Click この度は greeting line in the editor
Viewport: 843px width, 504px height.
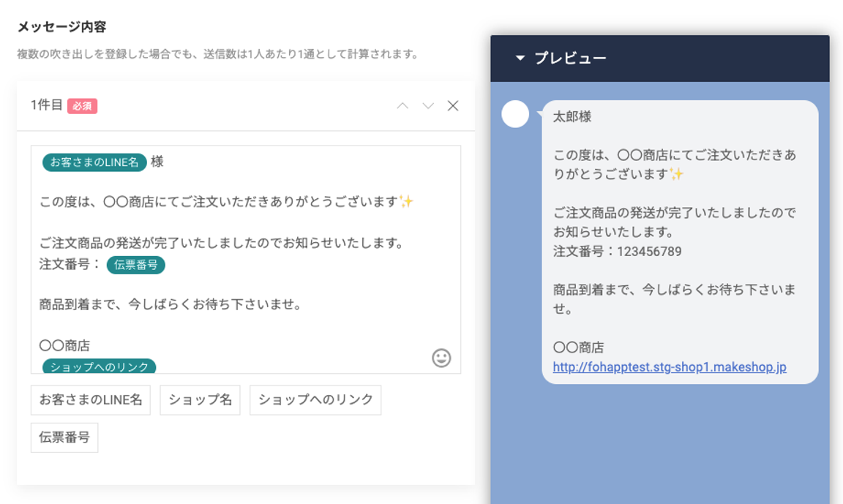226,202
